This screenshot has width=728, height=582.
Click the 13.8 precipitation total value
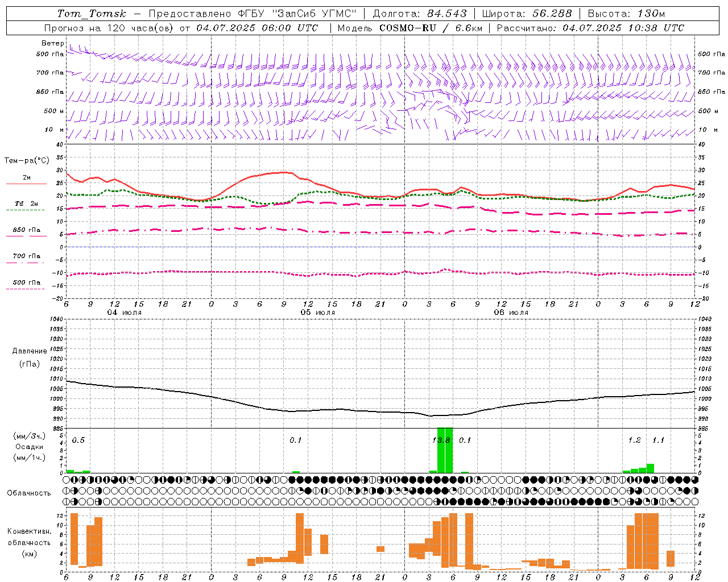point(441,440)
